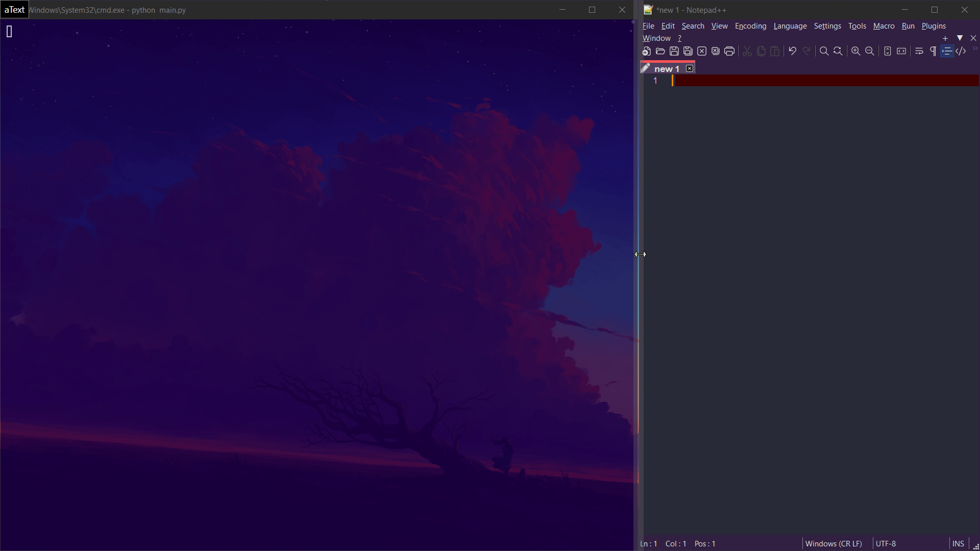This screenshot has width=980, height=551.
Task: Save the current document with the Save icon
Action: click(x=674, y=51)
